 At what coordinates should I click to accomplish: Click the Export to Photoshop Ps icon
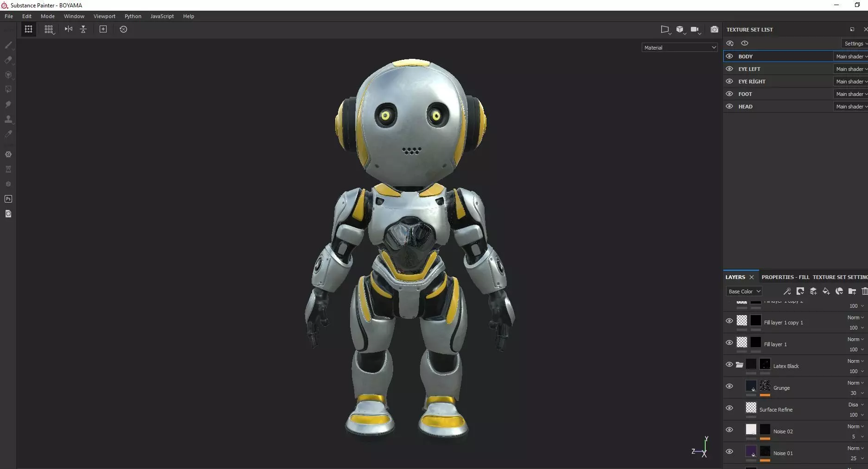8,199
